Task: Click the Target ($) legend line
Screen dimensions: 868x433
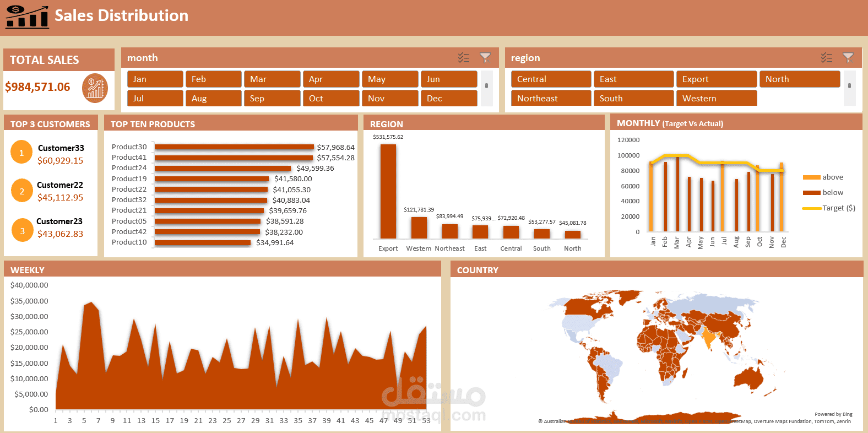Action: point(811,208)
